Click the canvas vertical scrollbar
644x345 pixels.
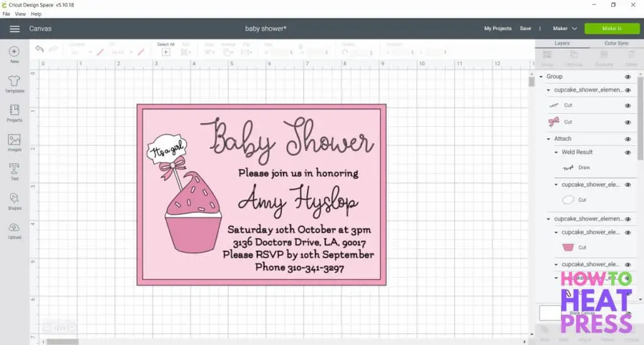(x=531, y=80)
